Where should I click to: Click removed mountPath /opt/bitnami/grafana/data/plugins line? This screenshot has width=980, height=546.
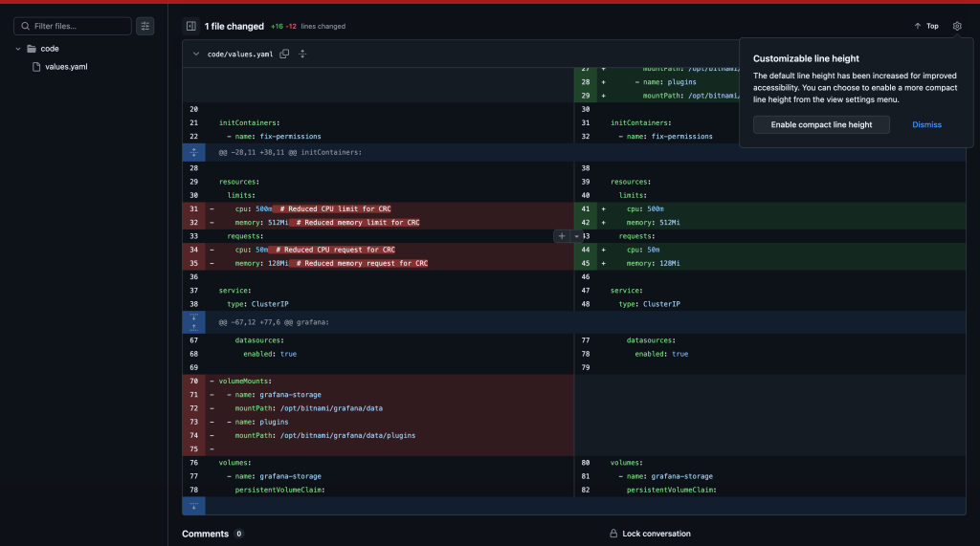(x=378, y=435)
